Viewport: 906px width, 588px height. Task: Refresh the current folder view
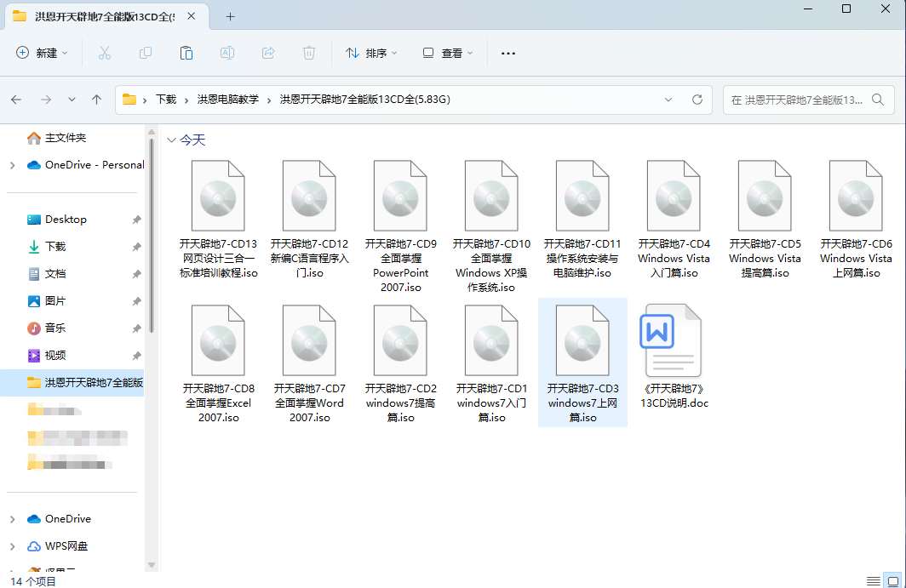(697, 100)
